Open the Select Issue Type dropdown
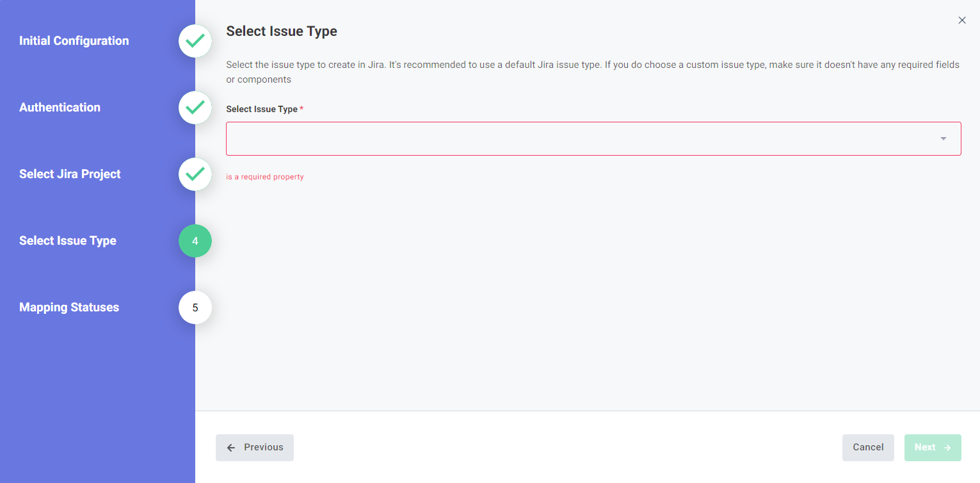The height and width of the screenshot is (483, 980). click(x=593, y=138)
